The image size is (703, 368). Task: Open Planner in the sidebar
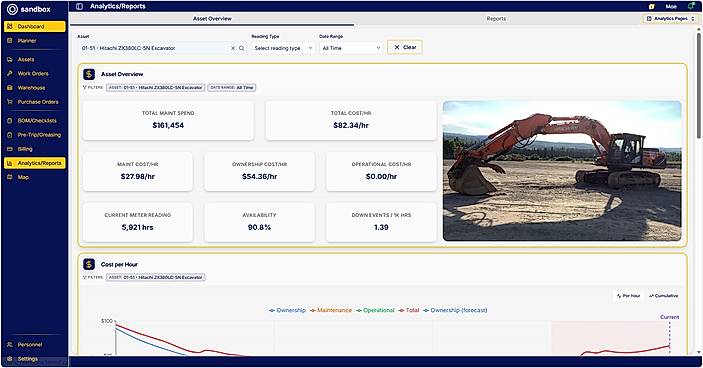(x=35, y=40)
